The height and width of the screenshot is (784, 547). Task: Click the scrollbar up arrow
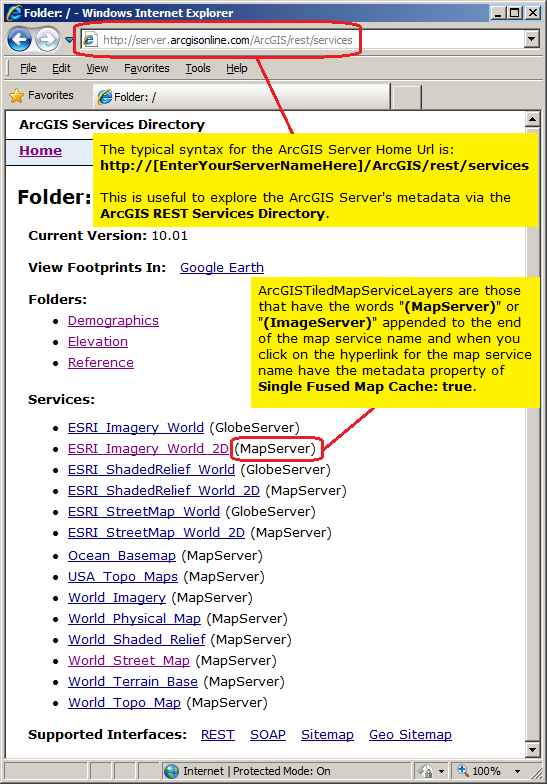point(532,119)
